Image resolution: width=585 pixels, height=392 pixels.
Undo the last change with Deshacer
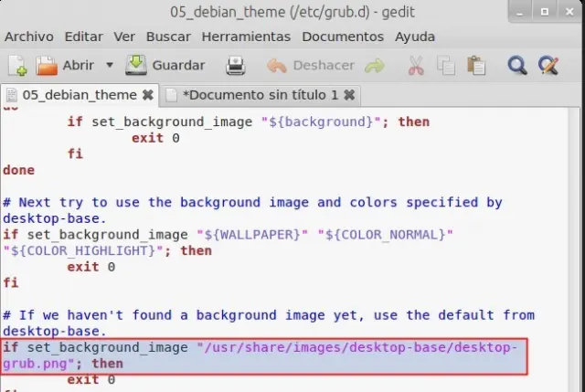point(311,65)
